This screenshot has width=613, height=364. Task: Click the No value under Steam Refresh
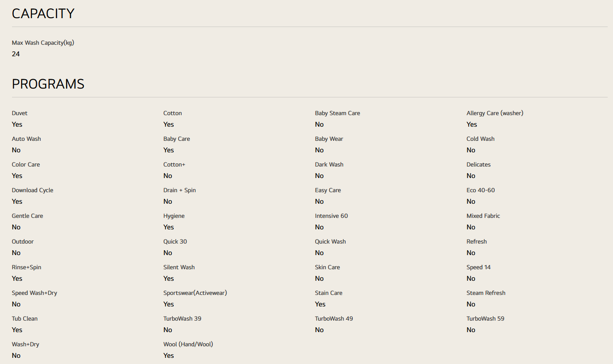(x=471, y=304)
